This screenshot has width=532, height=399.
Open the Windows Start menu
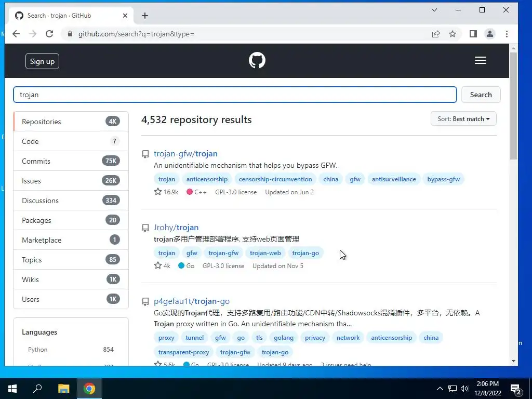[12, 389]
